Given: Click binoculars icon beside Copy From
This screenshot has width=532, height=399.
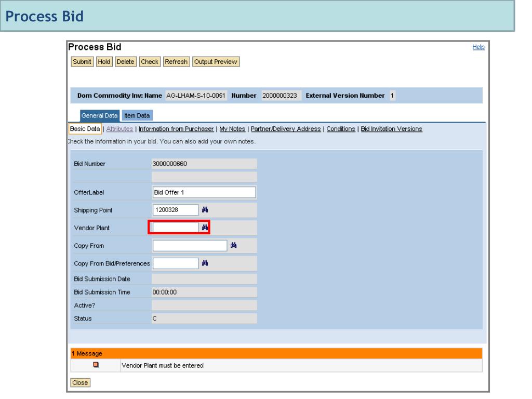Looking at the screenshot, I should pos(235,245).
